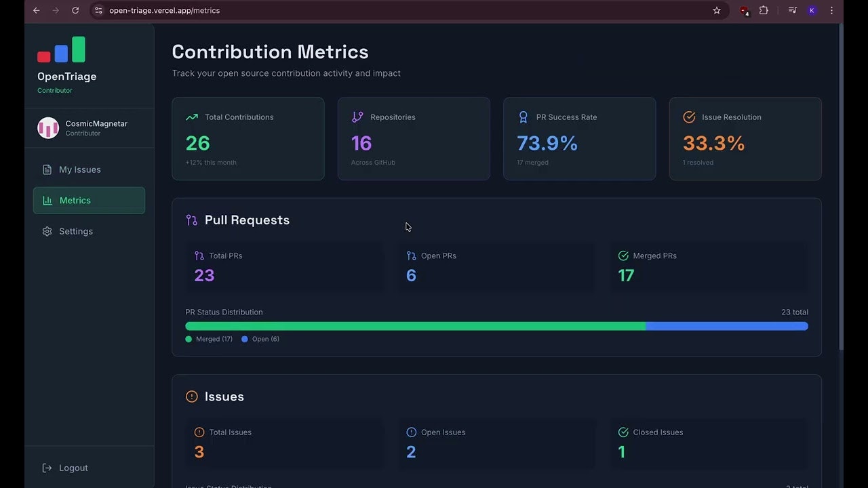The width and height of the screenshot is (868, 488).
Task: Open the media control icon in browser toolbar
Action: click(x=792, y=10)
